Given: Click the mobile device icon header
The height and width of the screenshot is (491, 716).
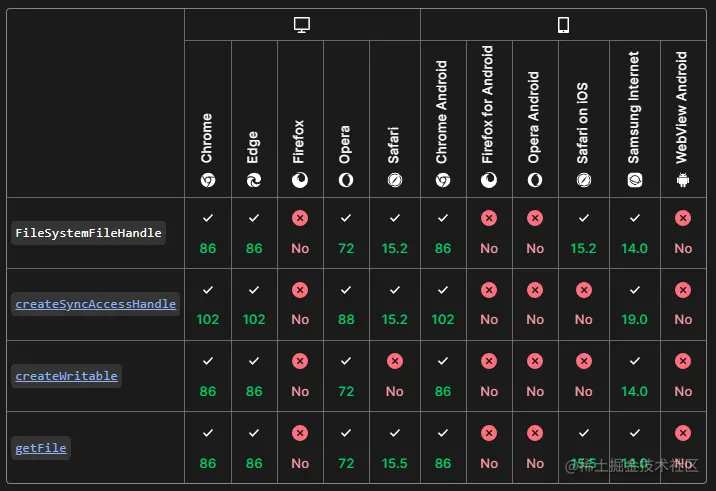Looking at the screenshot, I should (x=563, y=25).
